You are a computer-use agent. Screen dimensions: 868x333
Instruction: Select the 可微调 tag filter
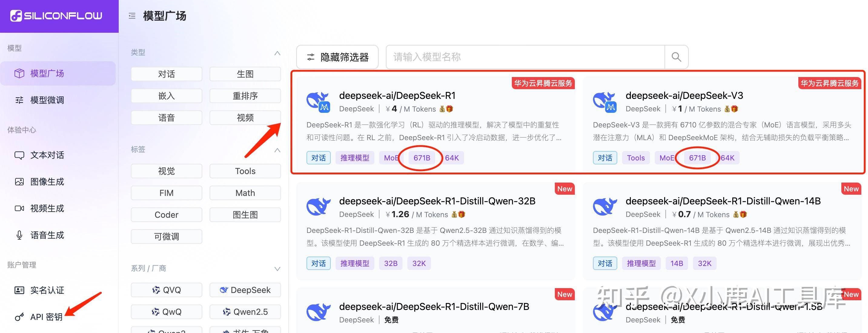click(x=167, y=237)
